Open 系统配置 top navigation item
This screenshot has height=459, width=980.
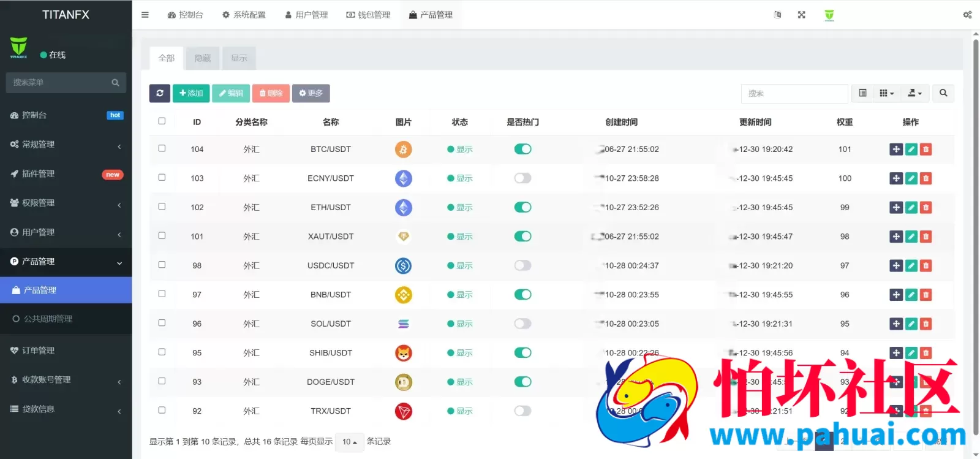coord(244,15)
